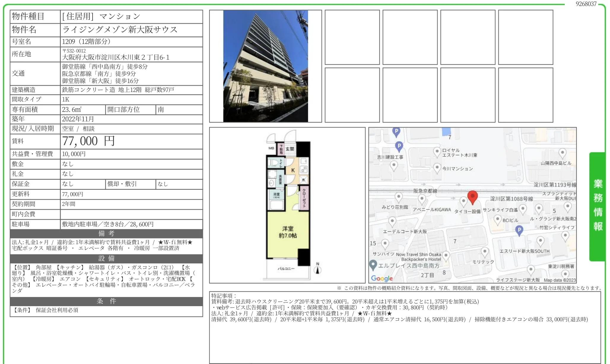
Task: Select the みどり荘別館 map pin
Action: pyautogui.click(x=398, y=197)
